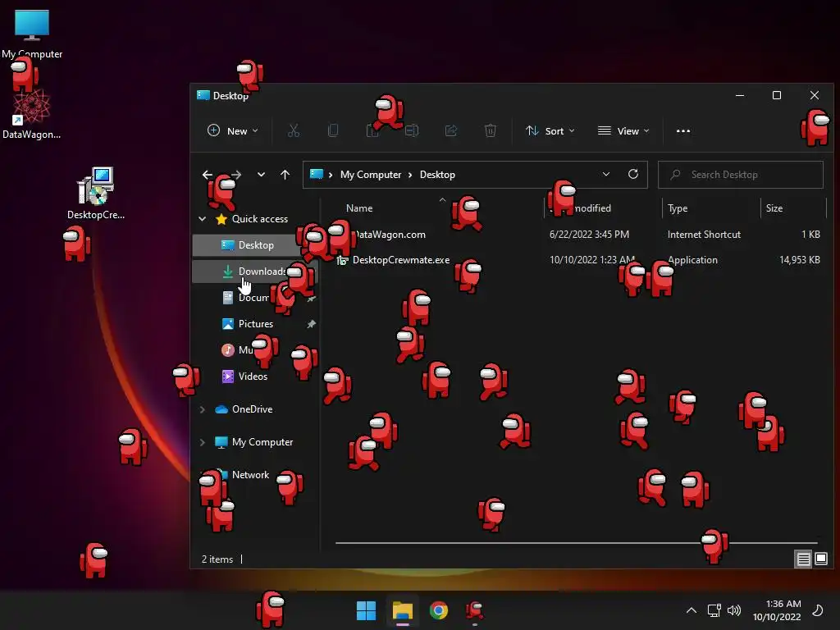Click the Cut scissors icon
Image resolution: width=840 pixels, height=630 pixels.
[294, 130]
